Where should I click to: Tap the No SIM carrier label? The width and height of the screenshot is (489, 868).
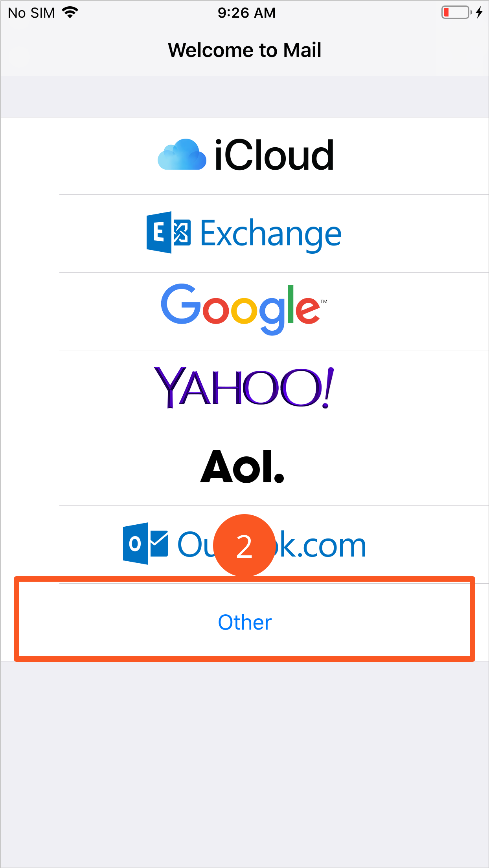31,13
